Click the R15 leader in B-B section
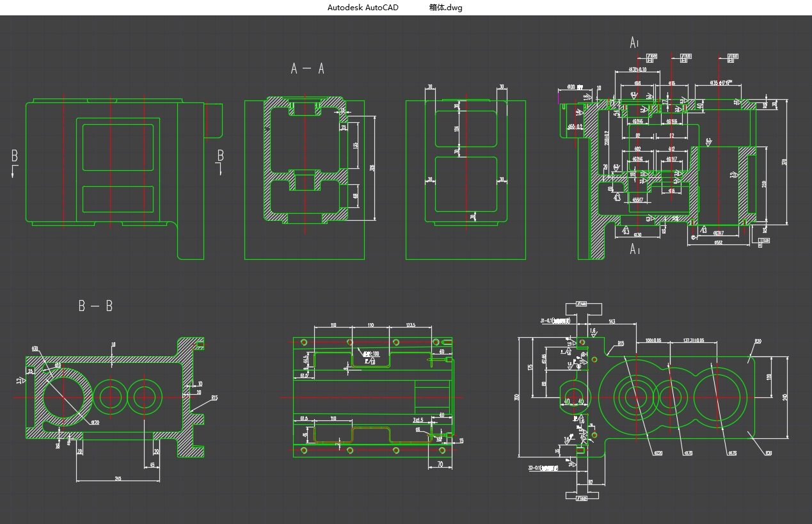The image size is (812, 524). coord(214,398)
